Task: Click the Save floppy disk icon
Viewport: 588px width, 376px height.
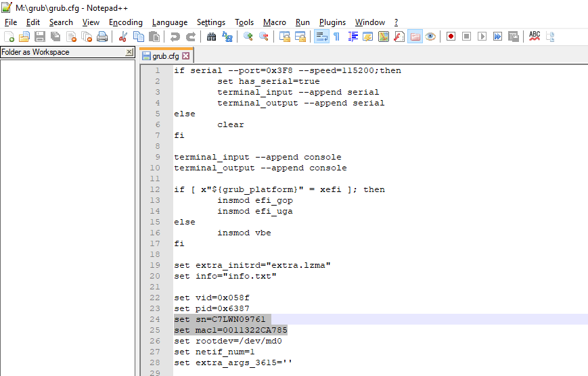Action: point(40,37)
